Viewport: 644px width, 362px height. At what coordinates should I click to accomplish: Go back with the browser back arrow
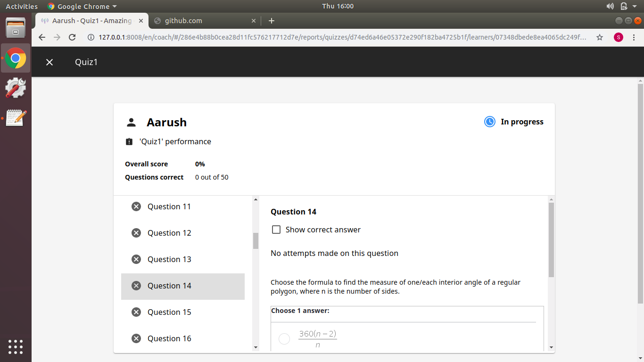coord(42,37)
